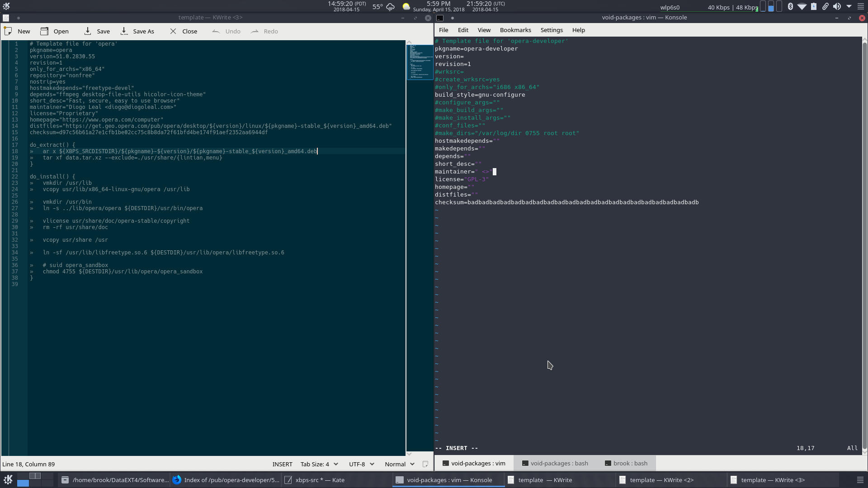Click the second system load bar monitor

(x=771, y=6)
